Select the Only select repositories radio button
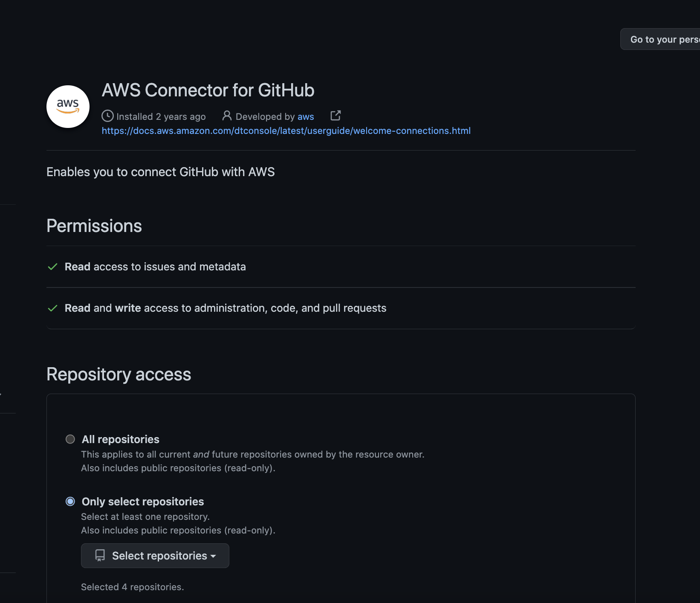The height and width of the screenshot is (603, 700). pos(70,502)
